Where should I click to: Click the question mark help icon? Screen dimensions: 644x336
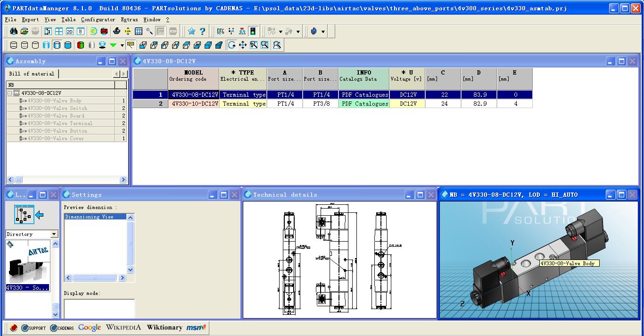(x=202, y=31)
